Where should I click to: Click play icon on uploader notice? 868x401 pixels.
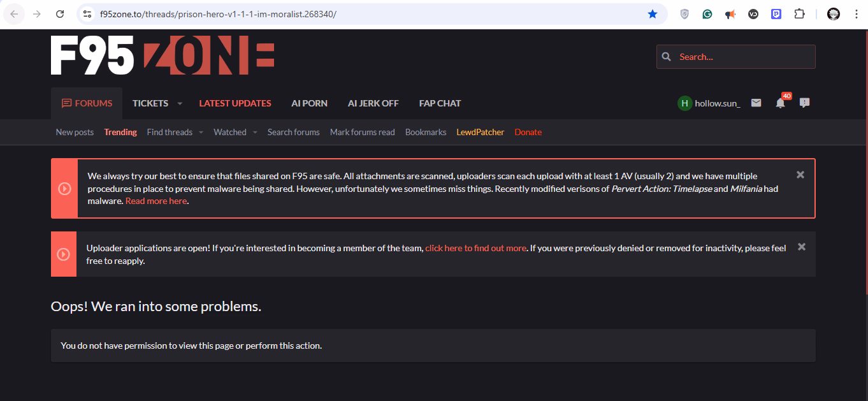pyautogui.click(x=64, y=254)
